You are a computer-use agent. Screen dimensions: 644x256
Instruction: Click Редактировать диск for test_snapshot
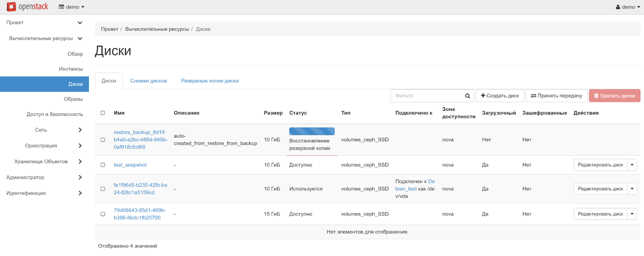[x=601, y=165]
